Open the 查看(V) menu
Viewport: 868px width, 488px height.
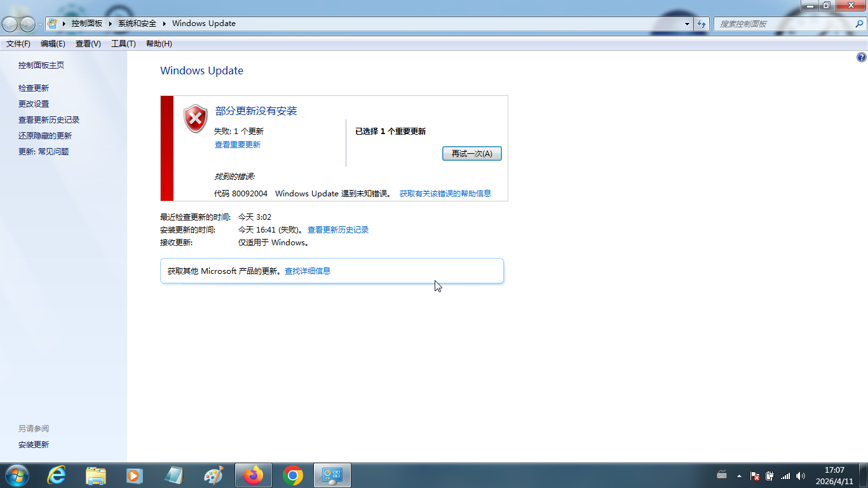tap(88, 44)
